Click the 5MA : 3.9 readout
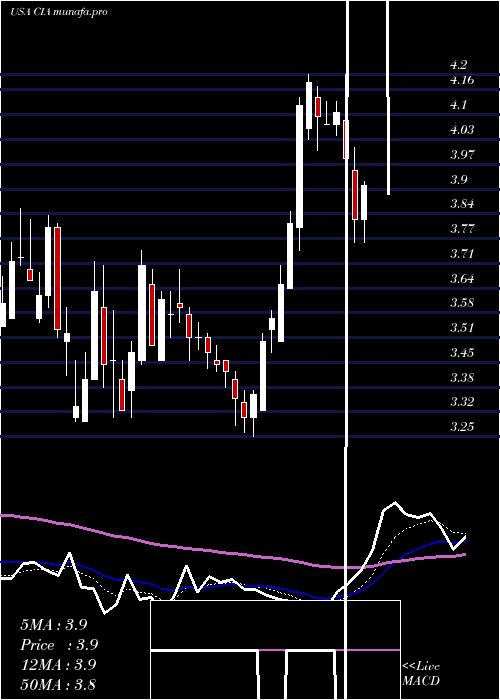 point(54,625)
